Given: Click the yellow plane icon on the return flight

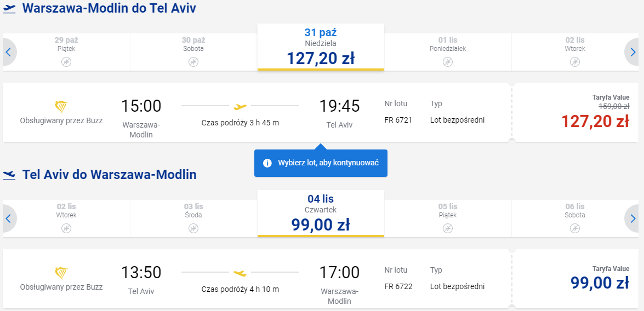Looking at the screenshot, I should click(x=240, y=273).
